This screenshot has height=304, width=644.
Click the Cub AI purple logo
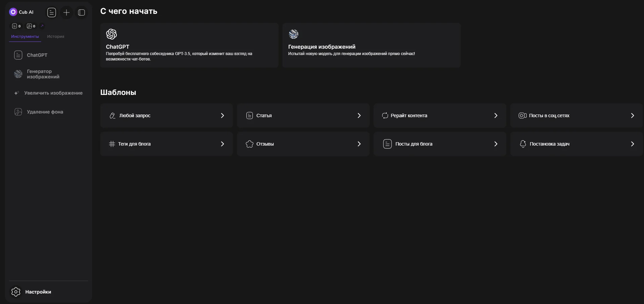(13, 12)
